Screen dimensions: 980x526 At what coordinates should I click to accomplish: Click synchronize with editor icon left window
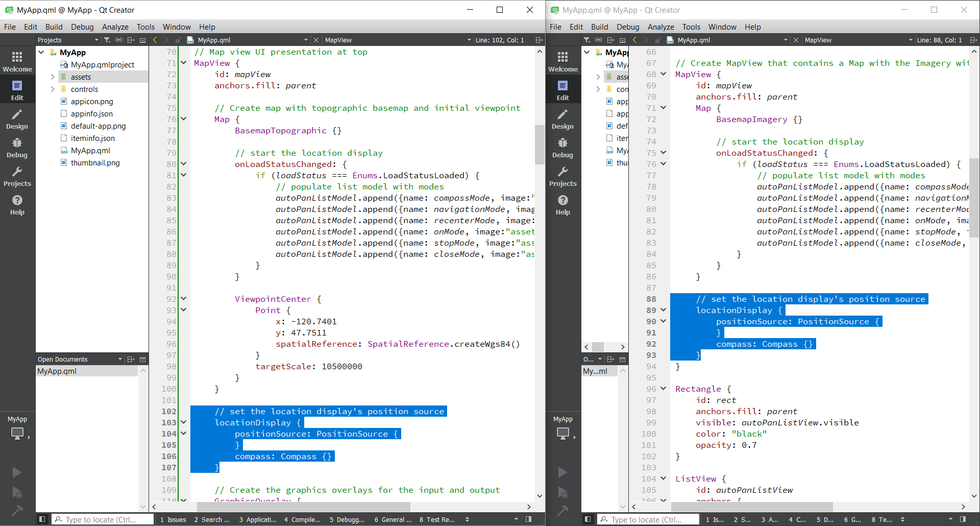119,40
